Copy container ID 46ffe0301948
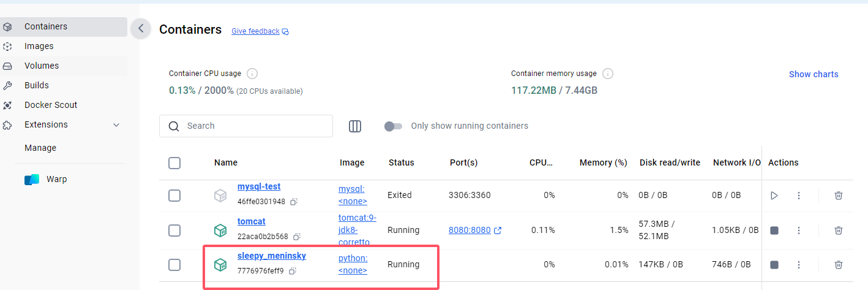868x290 pixels. coord(294,202)
